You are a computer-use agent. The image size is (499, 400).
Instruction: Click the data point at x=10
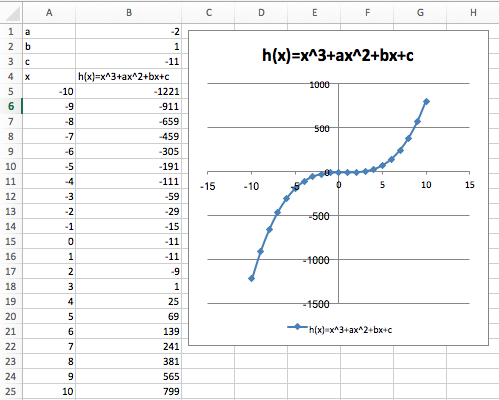pyautogui.click(x=426, y=101)
